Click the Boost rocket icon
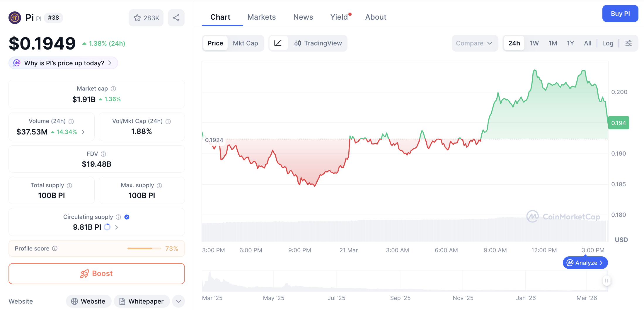The image size is (644, 310). (85, 273)
